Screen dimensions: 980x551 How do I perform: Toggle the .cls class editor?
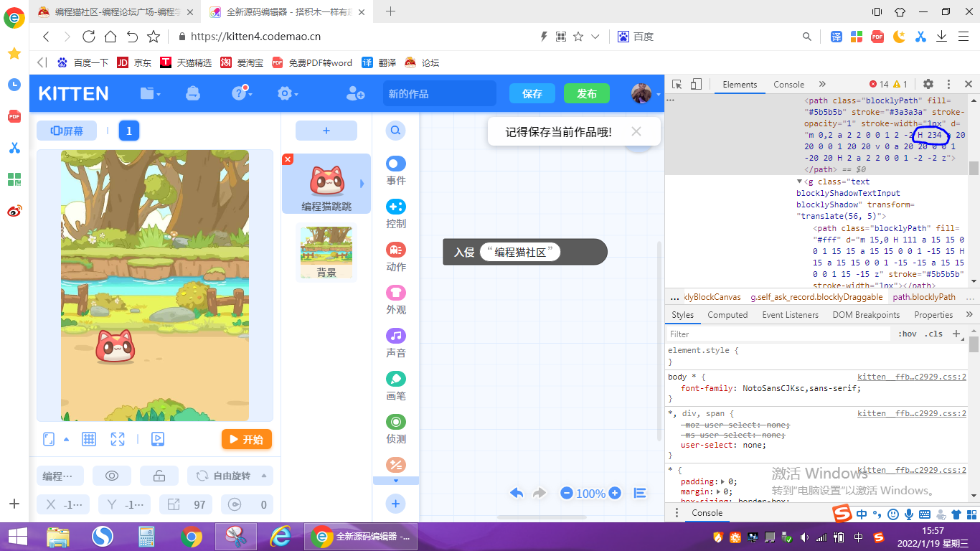[933, 334]
